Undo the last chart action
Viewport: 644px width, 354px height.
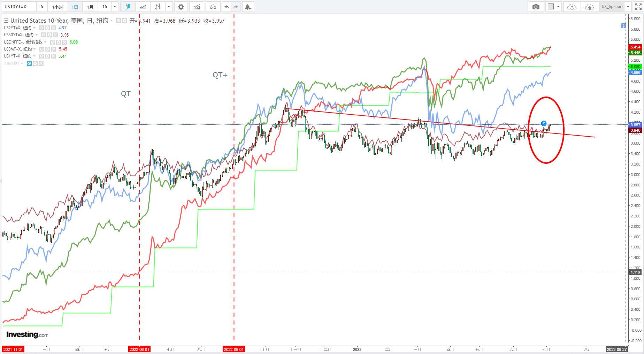point(227,7)
